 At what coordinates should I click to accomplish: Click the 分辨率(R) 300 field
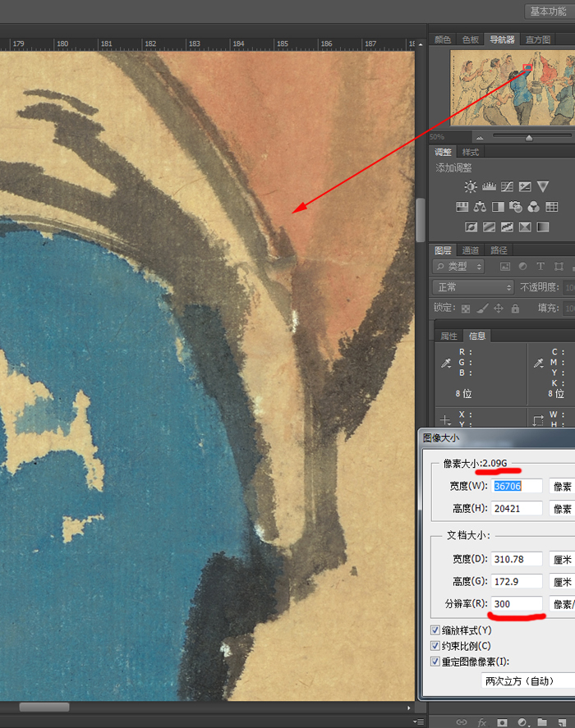[517, 604]
